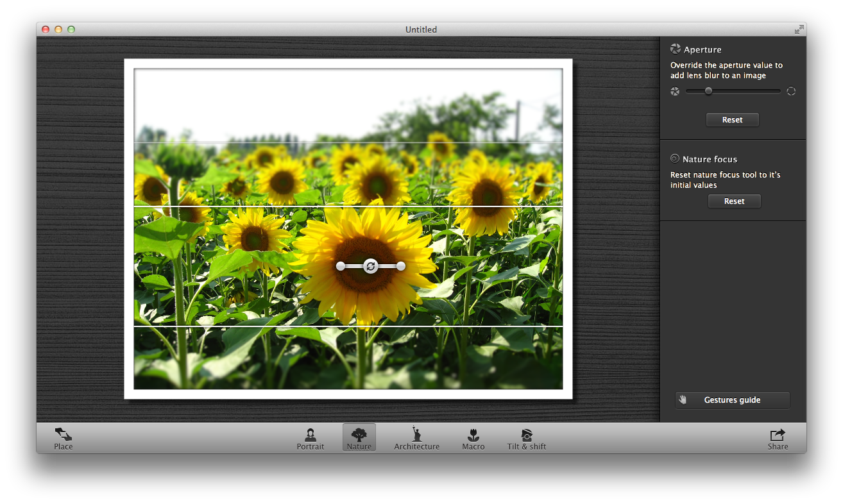Click the Place icon in bottom toolbar
The height and width of the screenshot is (504, 843).
tap(63, 435)
